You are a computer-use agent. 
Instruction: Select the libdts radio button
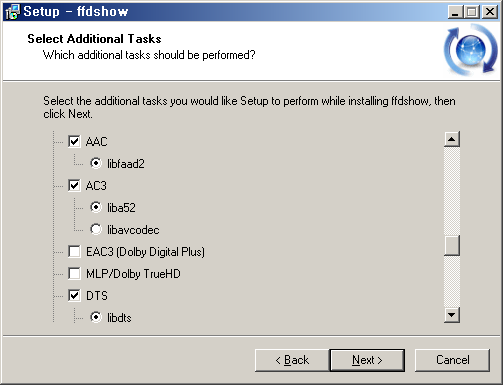[96, 317]
